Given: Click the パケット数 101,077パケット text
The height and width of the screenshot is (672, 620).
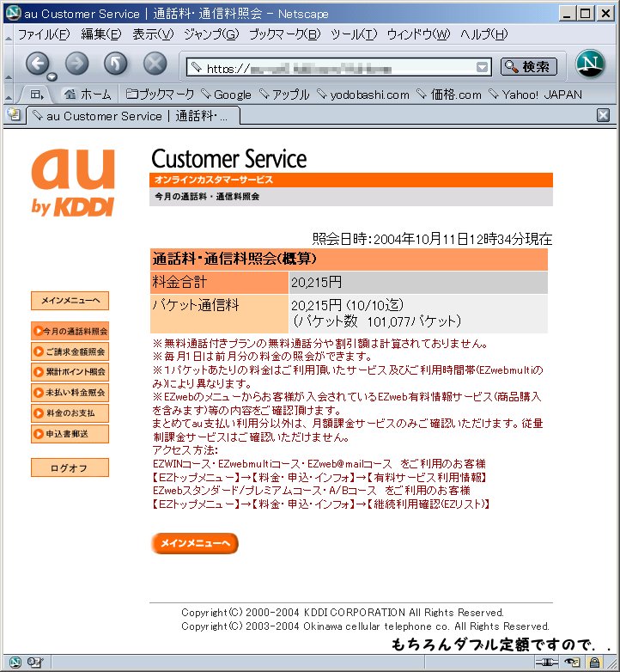Looking at the screenshot, I should pos(377,321).
